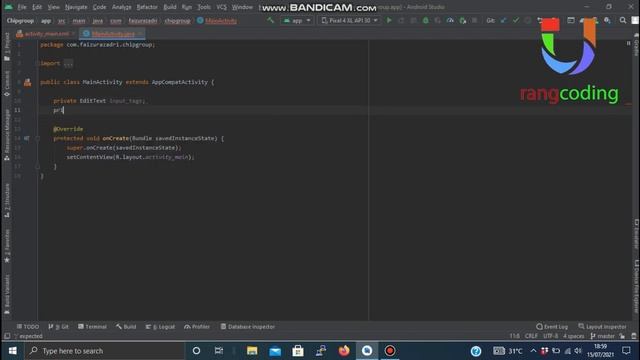Open the CRLF line separator selector

[x=531, y=336]
